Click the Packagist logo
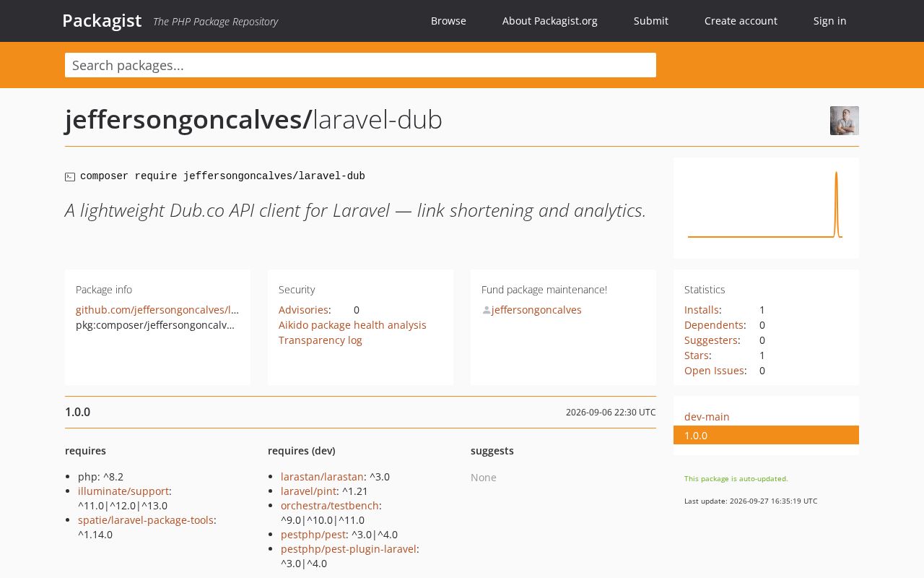924x578 pixels. 102,20
